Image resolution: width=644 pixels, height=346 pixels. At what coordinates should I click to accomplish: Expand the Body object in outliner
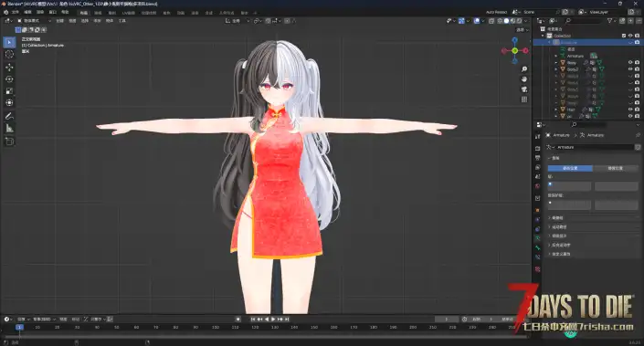click(x=555, y=62)
